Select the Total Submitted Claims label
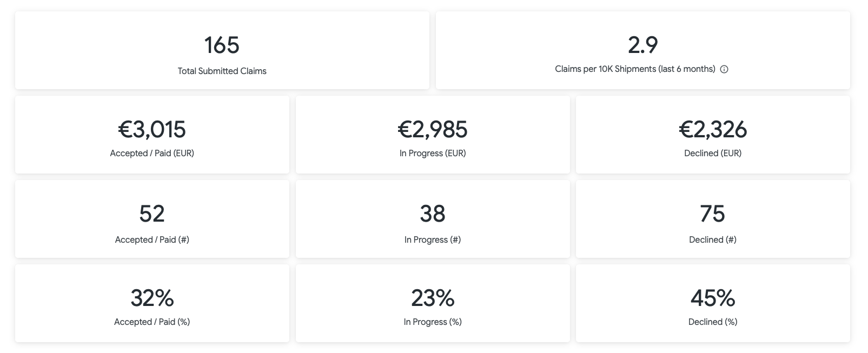 (x=222, y=71)
